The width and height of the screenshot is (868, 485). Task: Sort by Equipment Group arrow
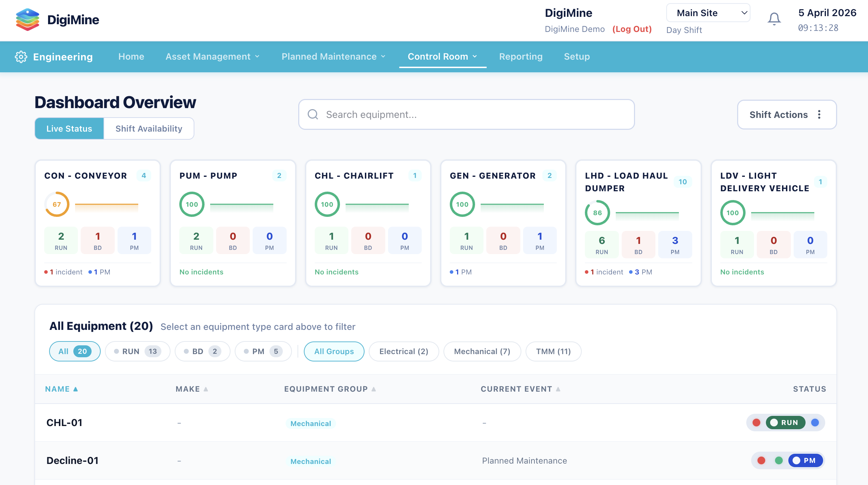click(x=374, y=389)
